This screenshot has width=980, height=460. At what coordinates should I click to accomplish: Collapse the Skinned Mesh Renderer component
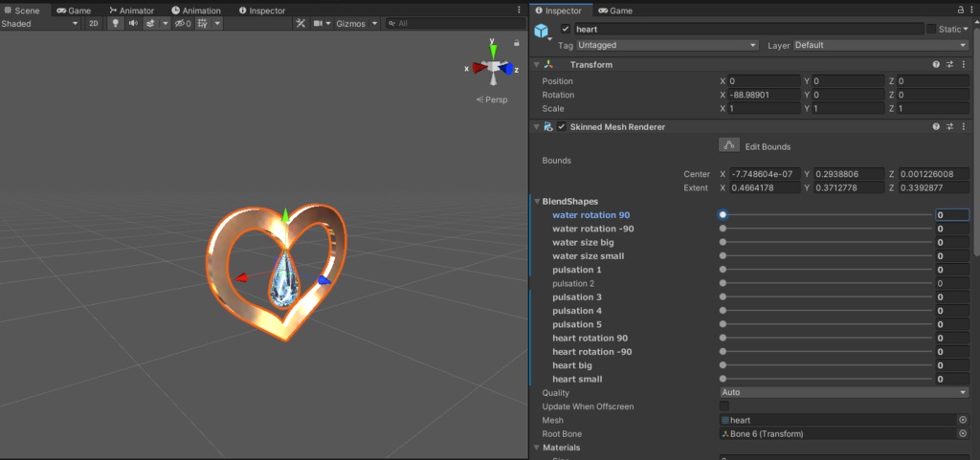[536, 126]
